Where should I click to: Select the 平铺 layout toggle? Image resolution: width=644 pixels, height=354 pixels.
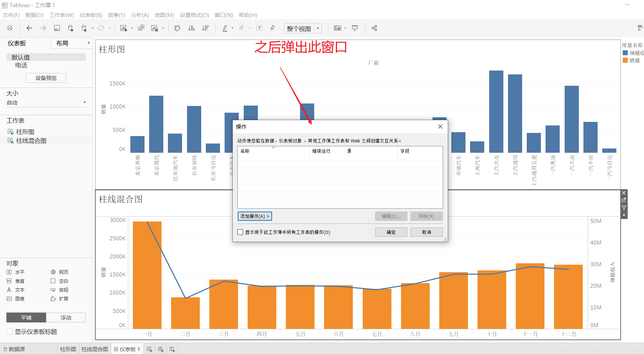tap(26, 318)
